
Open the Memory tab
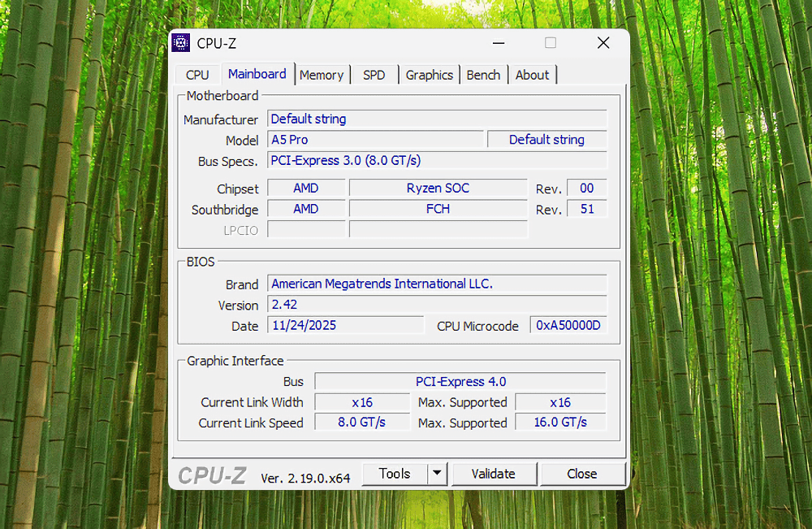click(322, 74)
